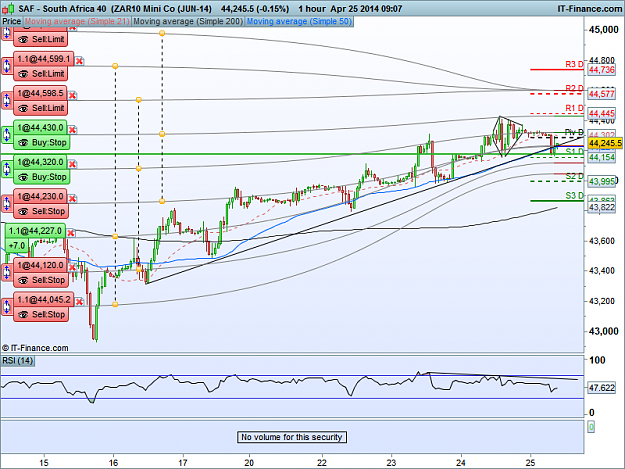Viewport: 625px width, 469px height.
Task: Select yellow marker on the 44,598.5 order line
Action: (x=139, y=100)
